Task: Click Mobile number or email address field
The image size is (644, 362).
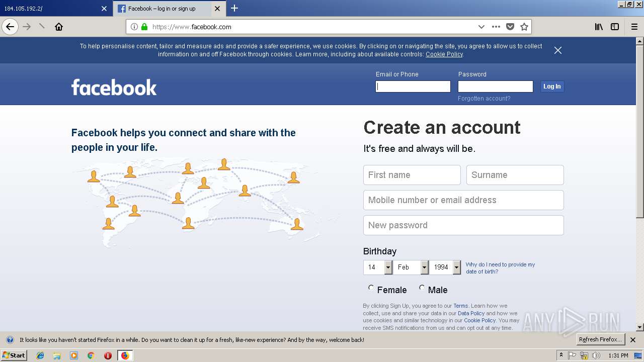Action: point(463,200)
